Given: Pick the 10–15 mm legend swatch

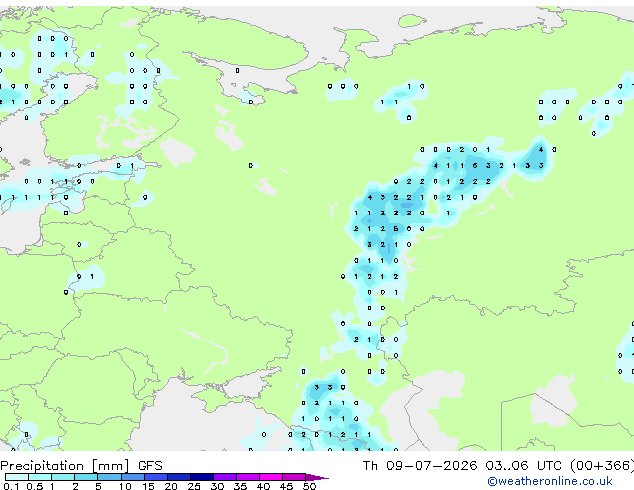Looking at the screenshot, I should pyautogui.click(x=132, y=477).
